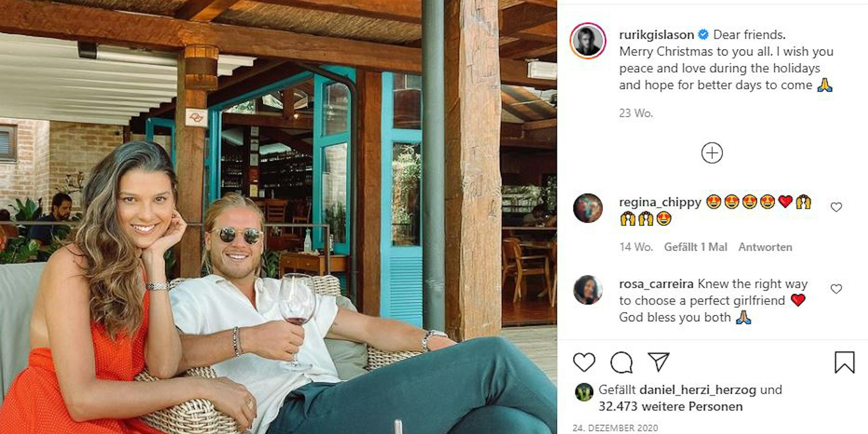Save the post with the bookmark icon

pyautogui.click(x=844, y=362)
